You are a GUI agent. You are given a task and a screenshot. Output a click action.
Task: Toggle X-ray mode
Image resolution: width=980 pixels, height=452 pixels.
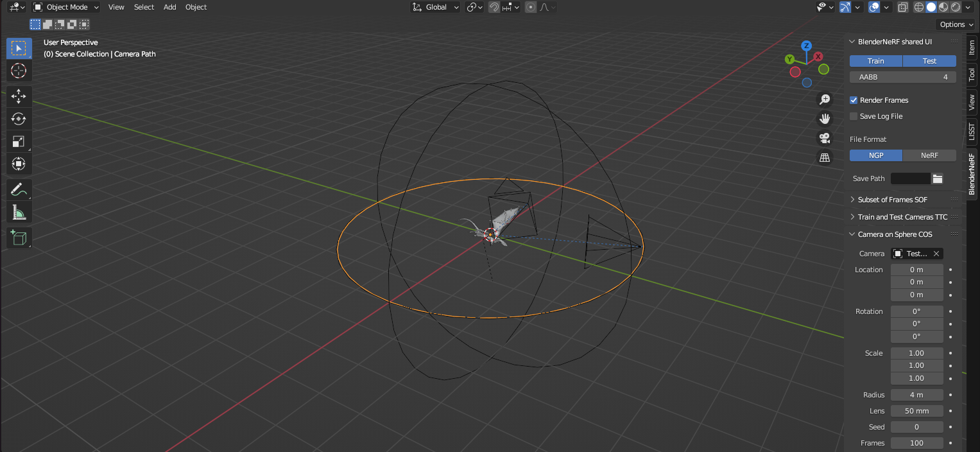point(903,7)
